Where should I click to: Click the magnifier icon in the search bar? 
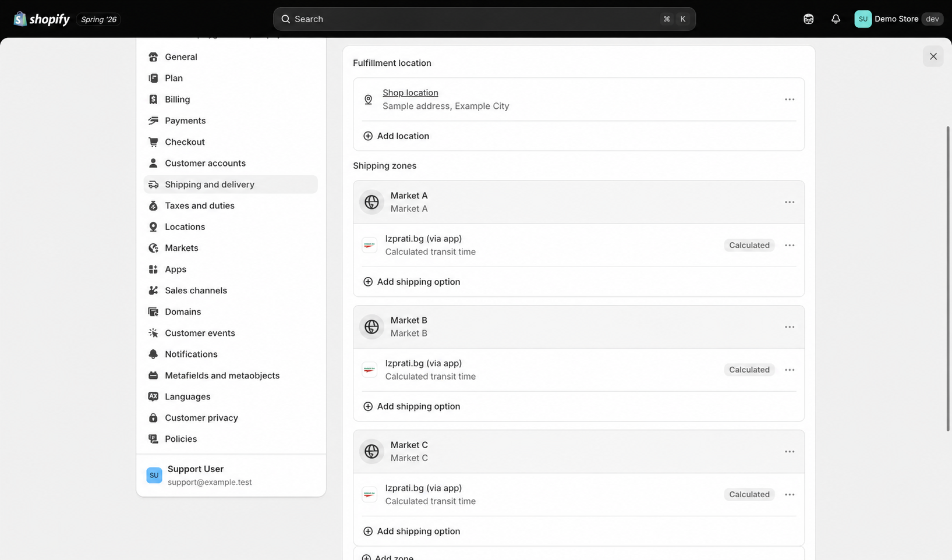point(285,19)
